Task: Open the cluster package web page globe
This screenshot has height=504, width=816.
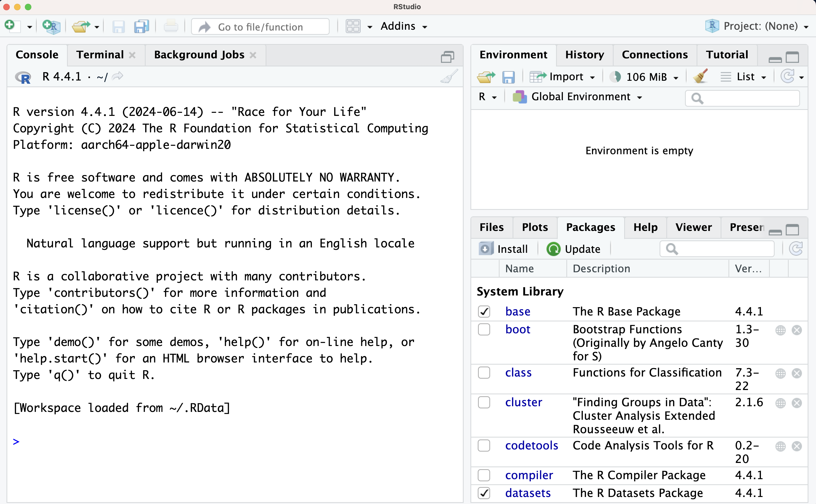Action: 780,403
